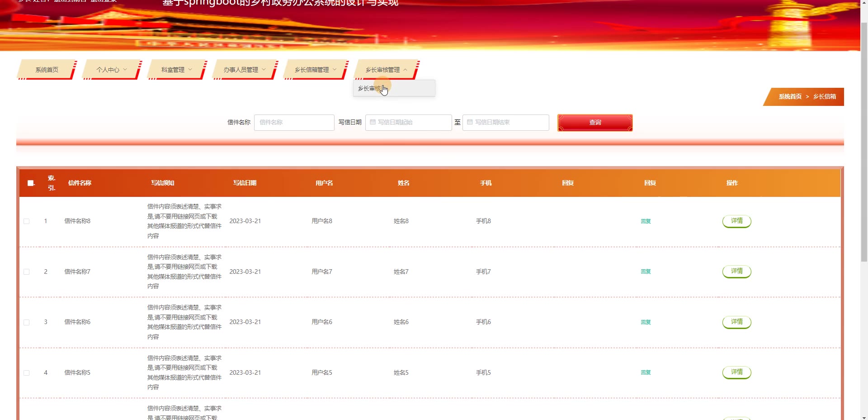This screenshot has width=868, height=420.
Task: Click the 手机8 cell
Action: pos(483,221)
